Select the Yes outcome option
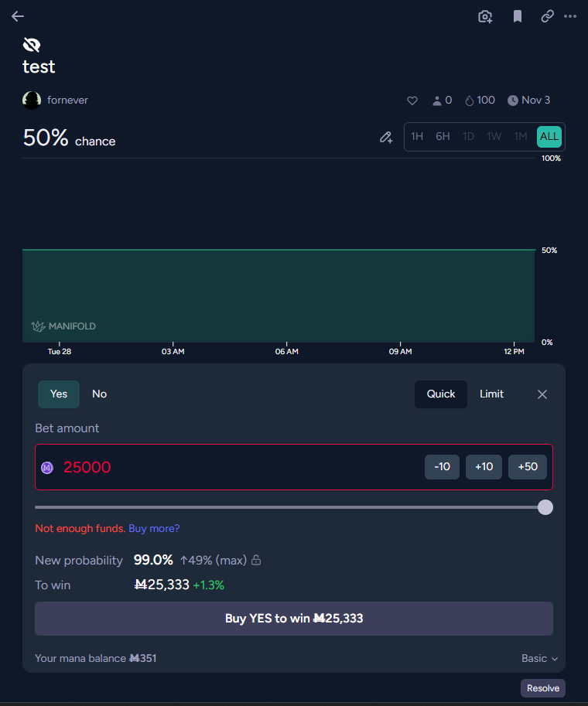 pyautogui.click(x=59, y=394)
